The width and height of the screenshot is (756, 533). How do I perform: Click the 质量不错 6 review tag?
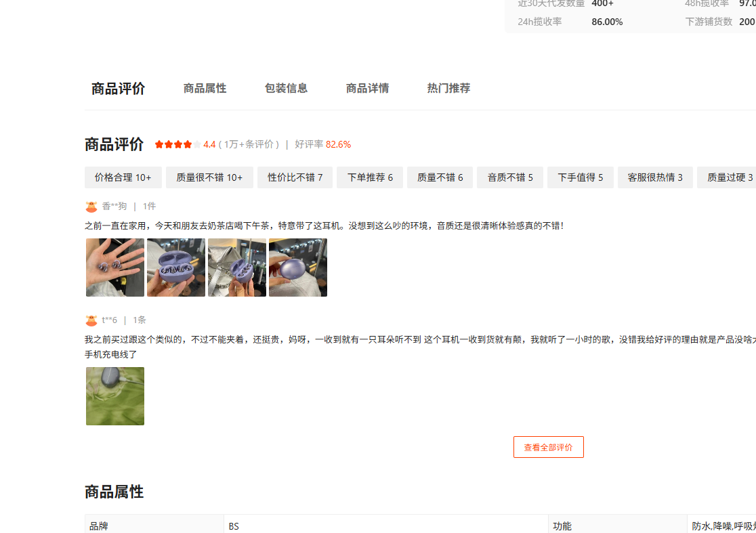point(440,177)
